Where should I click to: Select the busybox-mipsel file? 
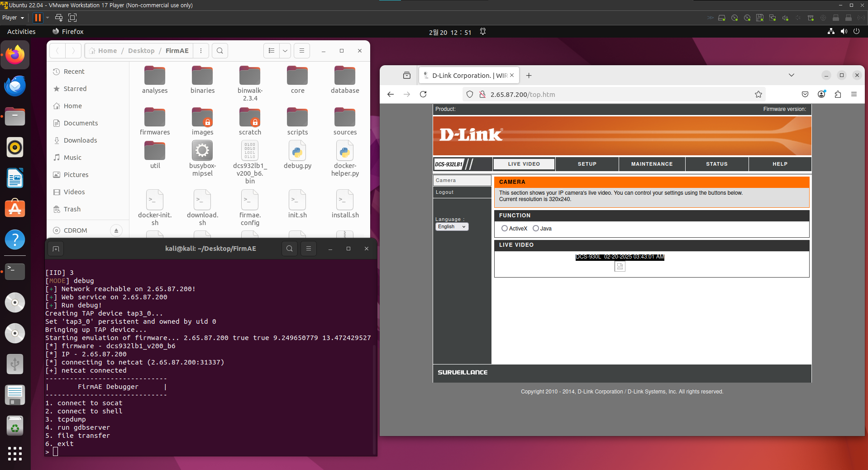click(202, 158)
